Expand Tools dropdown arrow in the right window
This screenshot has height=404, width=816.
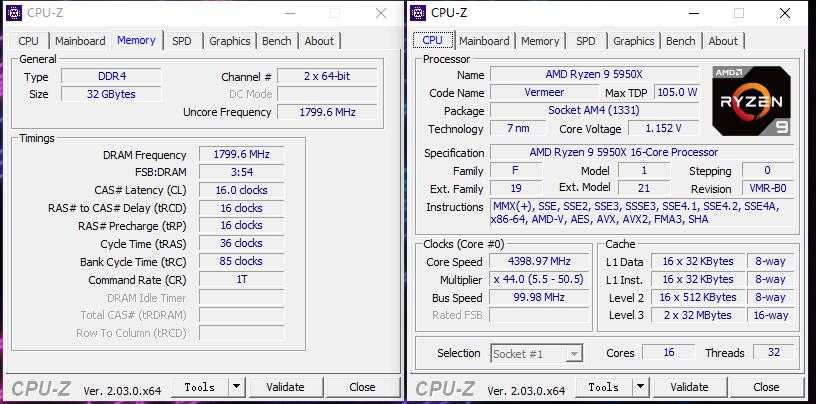pos(640,387)
